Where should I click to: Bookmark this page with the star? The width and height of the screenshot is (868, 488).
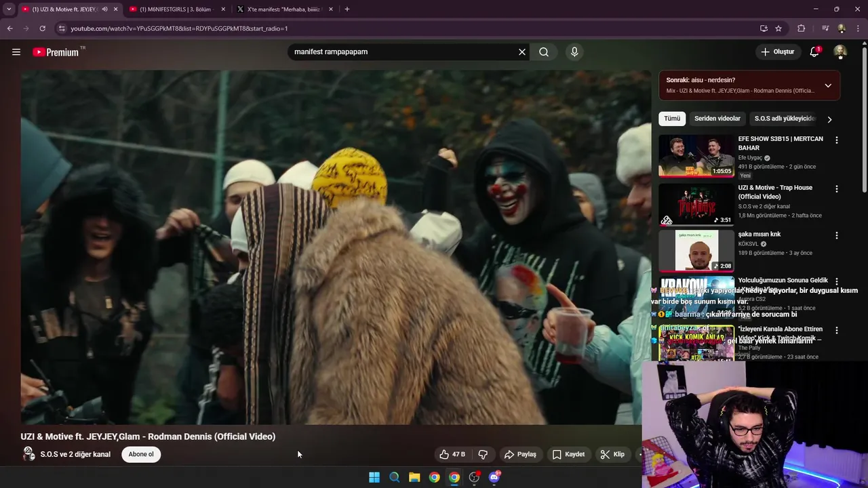(778, 28)
